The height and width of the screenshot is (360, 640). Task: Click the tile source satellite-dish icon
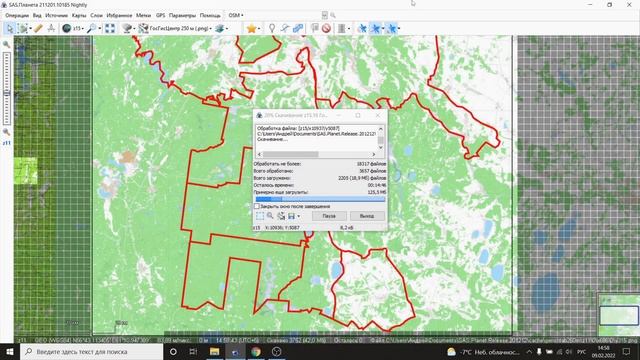point(127,28)
